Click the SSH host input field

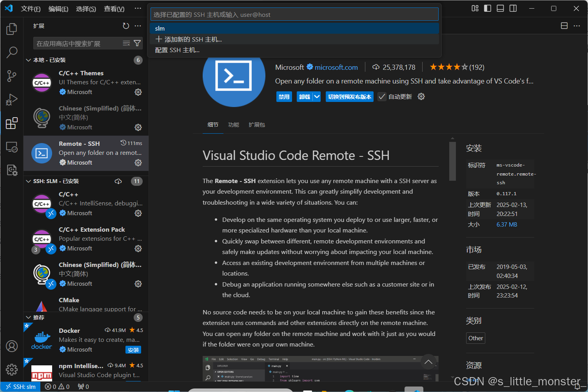(294, 15)
